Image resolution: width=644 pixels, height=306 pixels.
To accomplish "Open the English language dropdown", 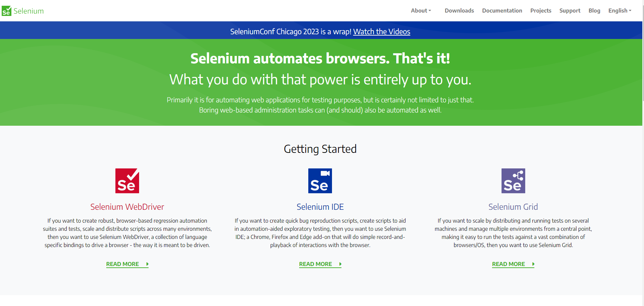I will click(620, 11).
